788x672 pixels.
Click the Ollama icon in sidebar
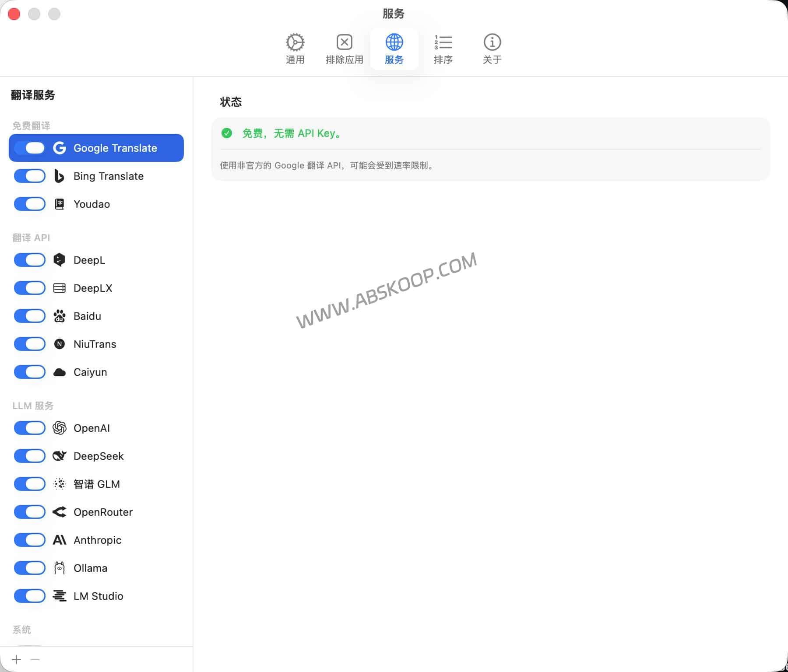[60, 568]
